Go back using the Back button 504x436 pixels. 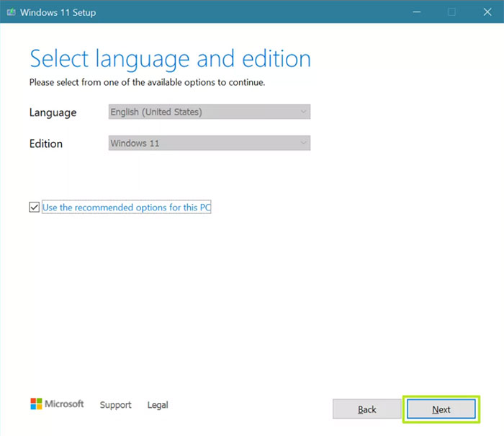366,409
